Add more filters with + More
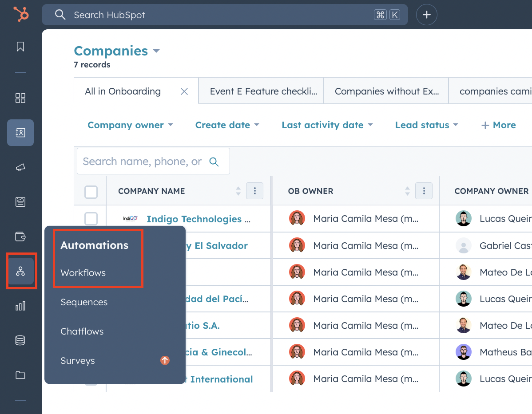The image size is (532, 414). point(498,125)
